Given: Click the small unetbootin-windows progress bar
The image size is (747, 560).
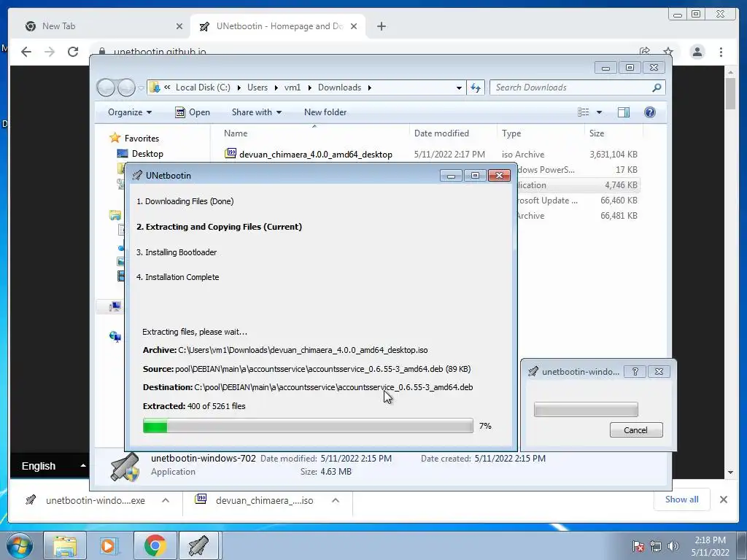Looking at the screenshot, I should (x=586, y=410).
